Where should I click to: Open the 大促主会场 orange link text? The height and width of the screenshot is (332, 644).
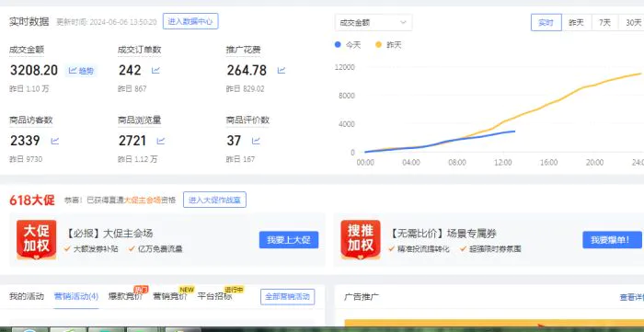click(x=143, y=200)
